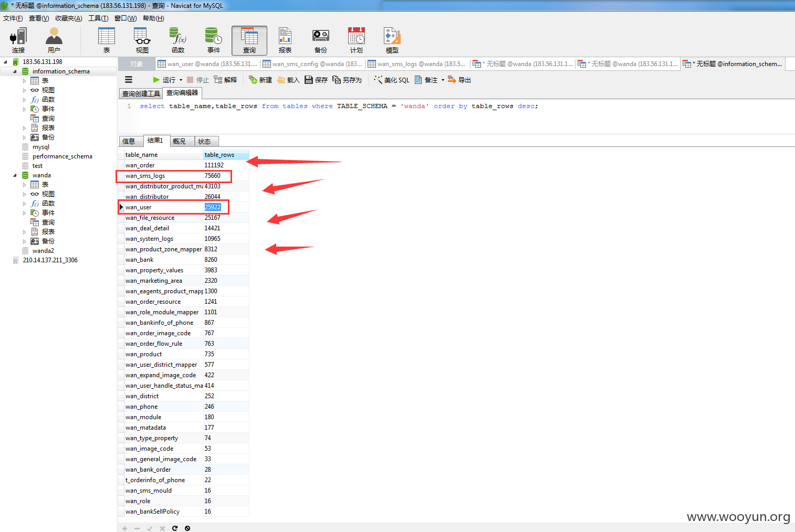Open the 工具(T) menu
The image size is (795, 532).
pos(98,18)
